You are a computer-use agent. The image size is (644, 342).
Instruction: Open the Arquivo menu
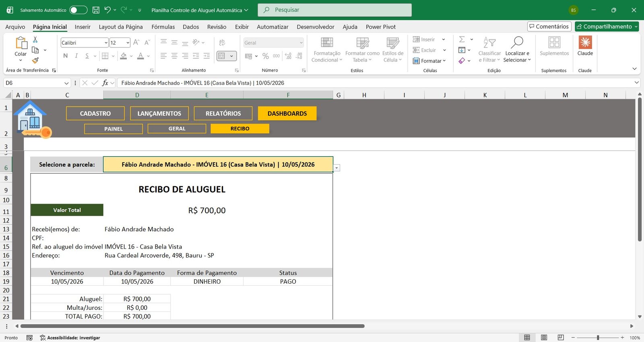click(15, 27)
